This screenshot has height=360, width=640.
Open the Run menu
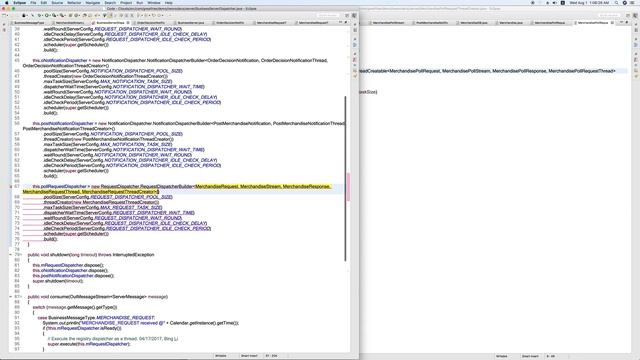coord(140,2)
